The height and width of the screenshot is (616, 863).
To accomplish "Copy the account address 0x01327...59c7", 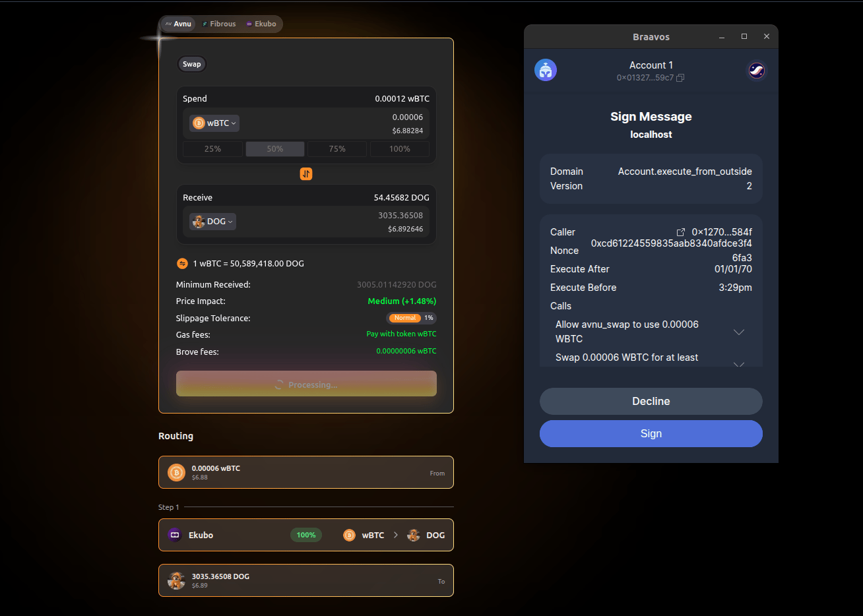I will 680,78.
